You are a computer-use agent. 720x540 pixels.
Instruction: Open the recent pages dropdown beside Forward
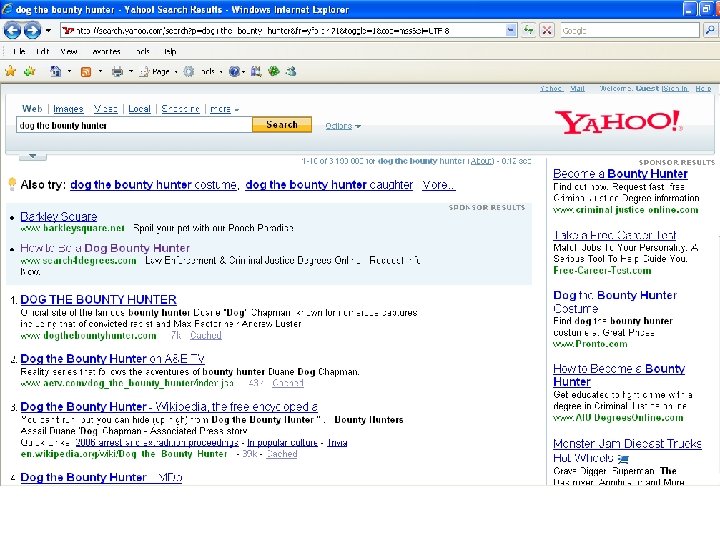[48, 31]
